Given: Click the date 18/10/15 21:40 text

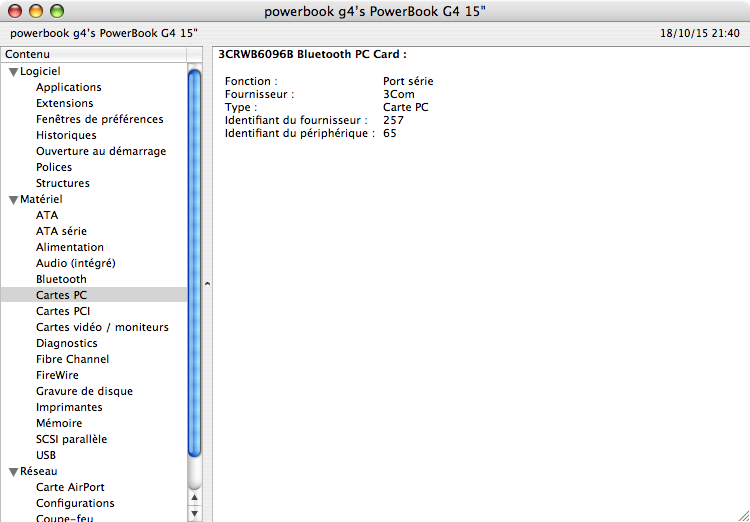Looking at the screenshot, I should (x=700, y=33).
